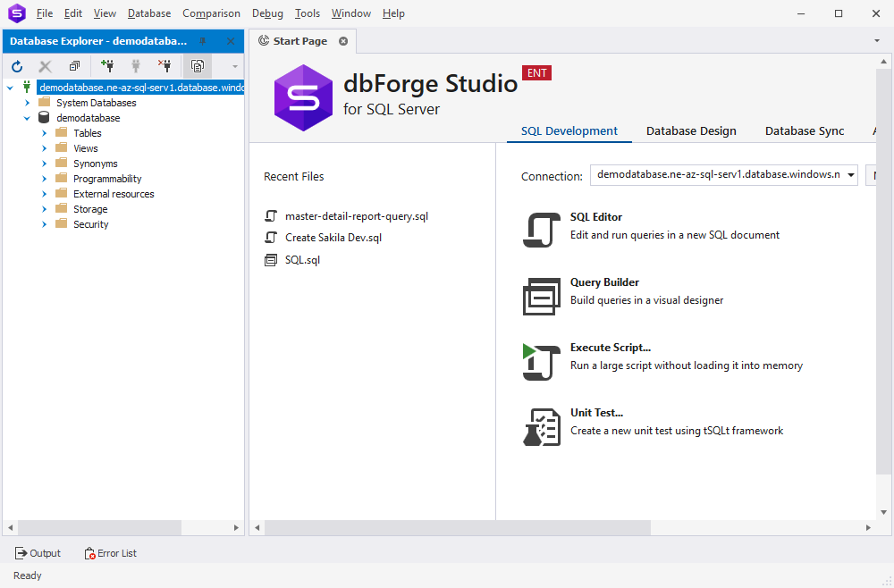Expand the External resources folder
Image resolution: width=894 pixels, height=588 pixels.
(44, 194)
